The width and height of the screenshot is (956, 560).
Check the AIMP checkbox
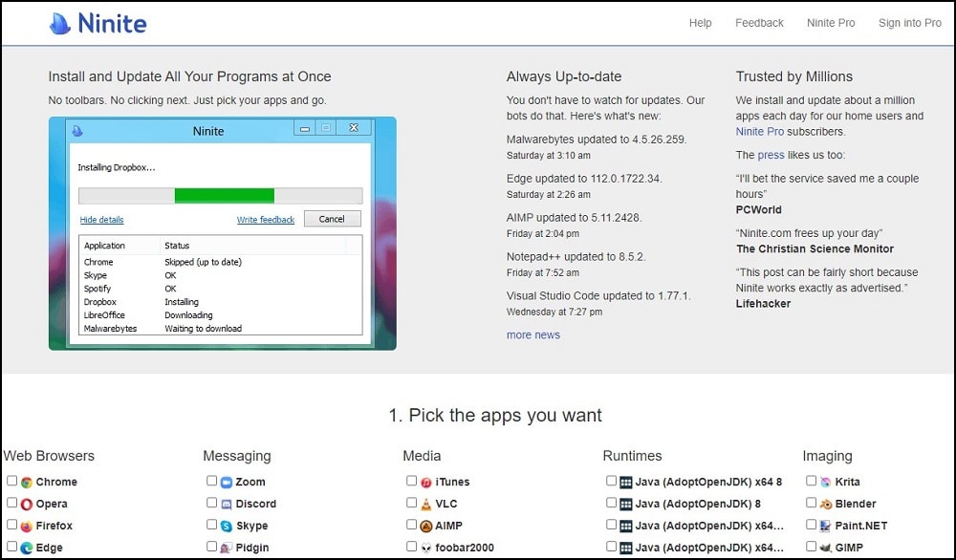[x=411, y=525]
